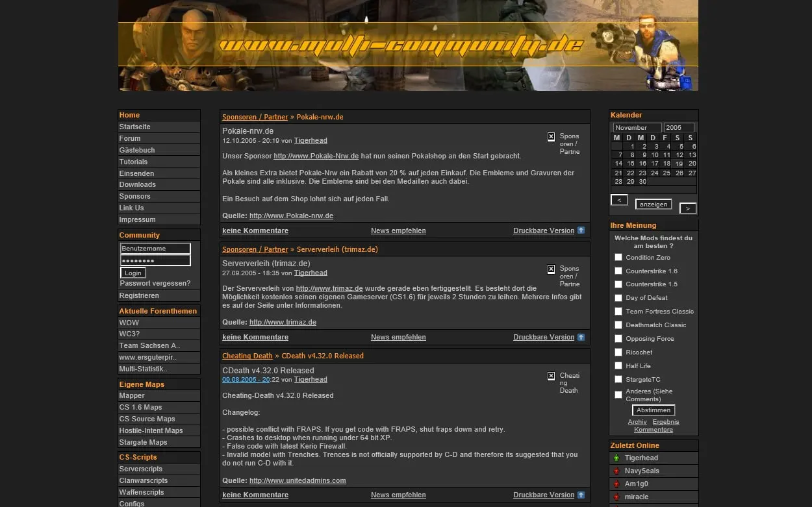Click the red status icon beside Navy5eals
The image size is (812, 507).
tap(616, 471)
